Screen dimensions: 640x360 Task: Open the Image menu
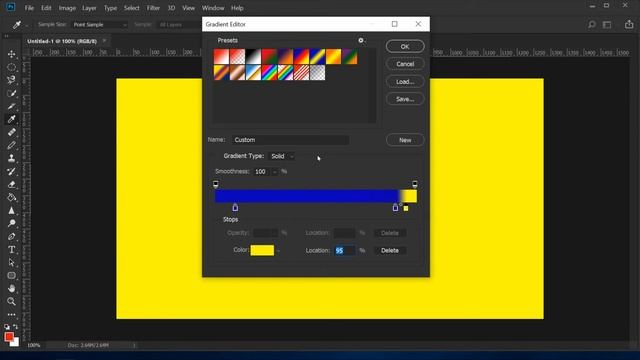67,8
